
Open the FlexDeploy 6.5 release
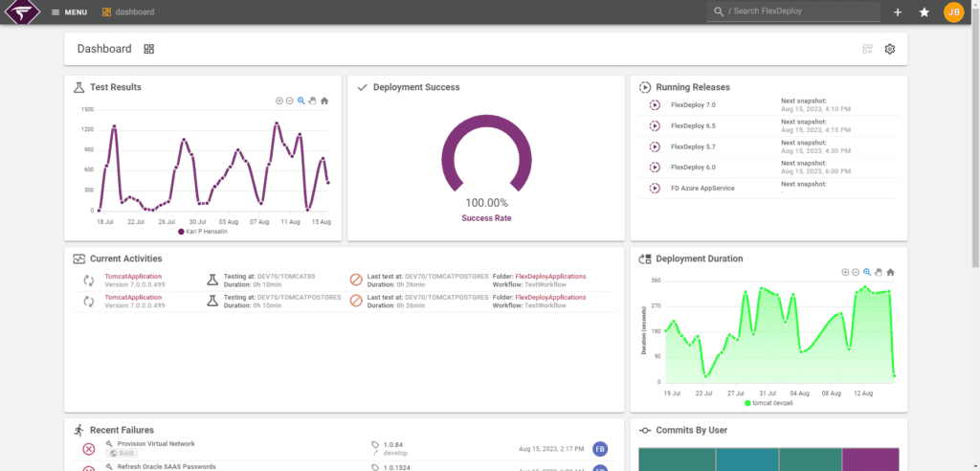click(x=693, y=125)
